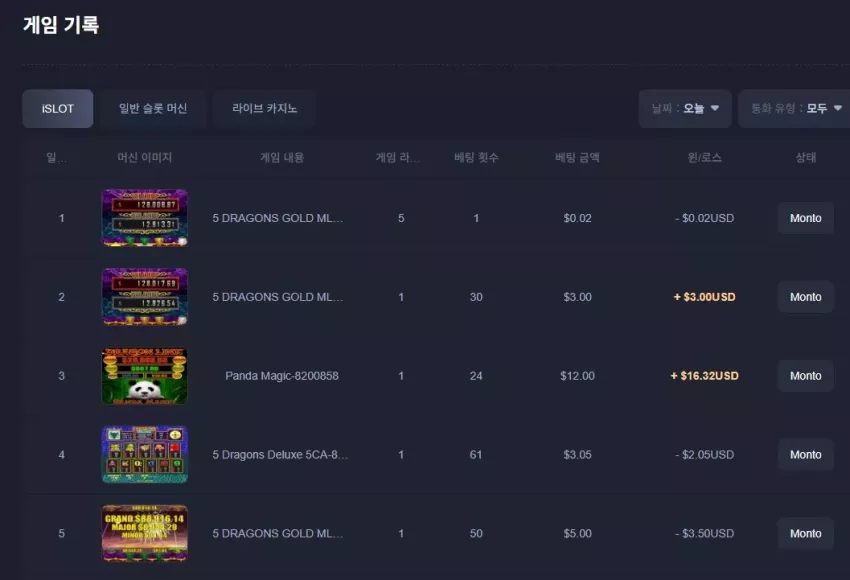The image size is (850, 580).
Task: Click the Panda Magic-8200858 game name
Action: [282, 376]
